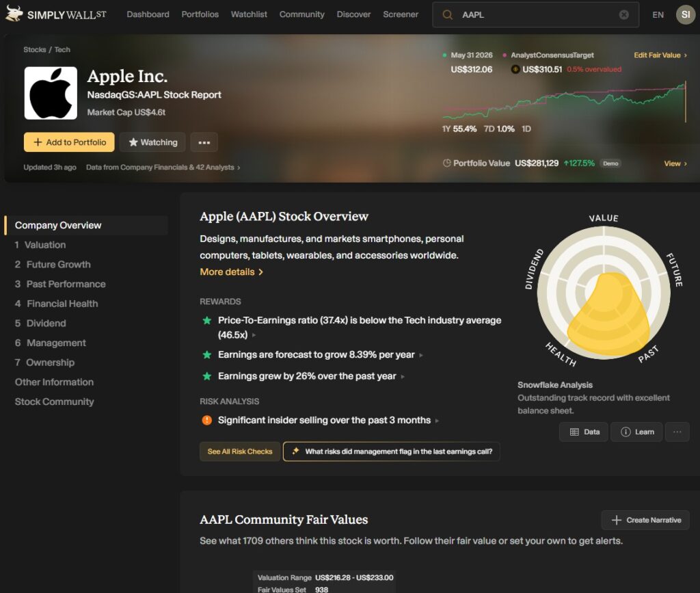Click the coin icon next to US$310.51
This screenshot has height=593, width=700.
515,69
